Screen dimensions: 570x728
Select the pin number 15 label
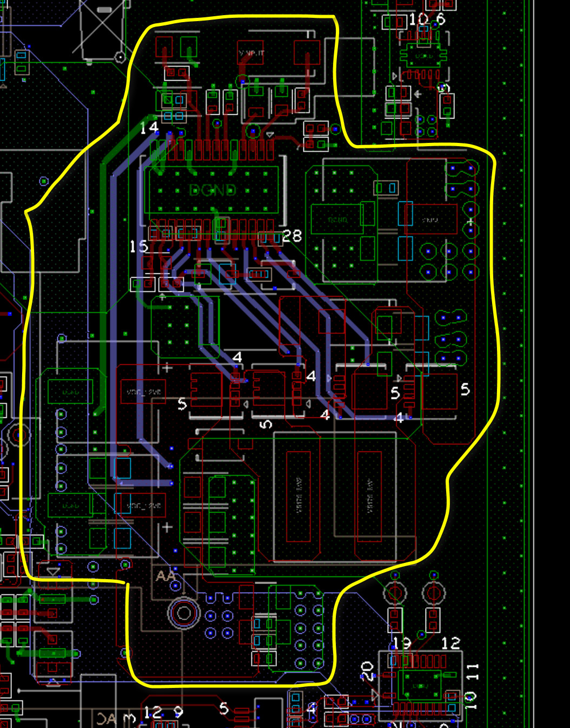[138, 246]
